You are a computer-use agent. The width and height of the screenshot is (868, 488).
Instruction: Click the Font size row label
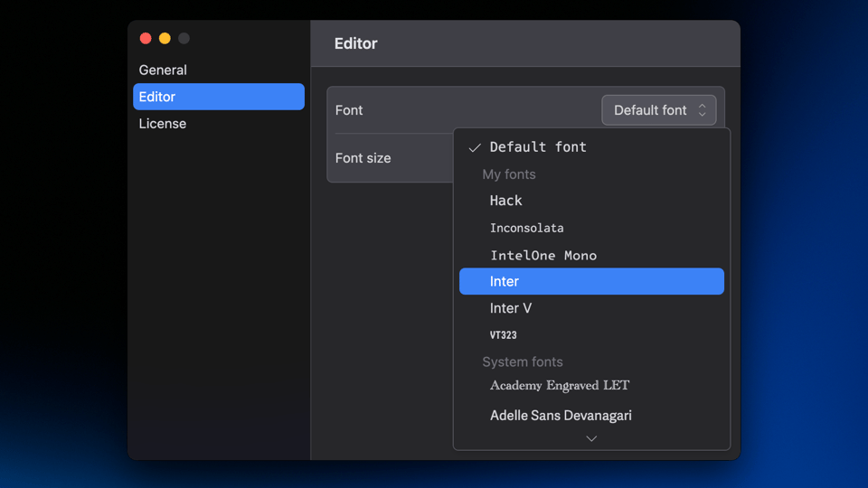363,158
